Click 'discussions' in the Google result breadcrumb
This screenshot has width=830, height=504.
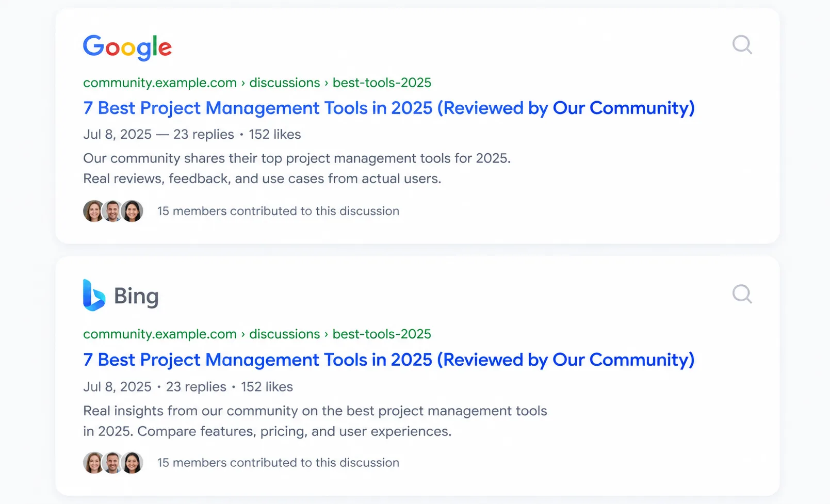285,83
